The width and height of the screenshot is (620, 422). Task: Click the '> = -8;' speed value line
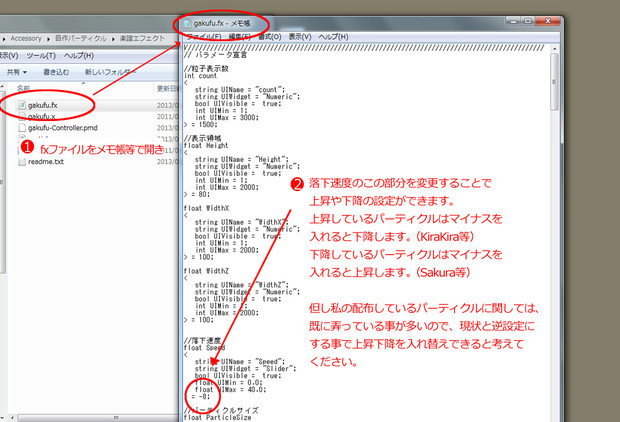click(x=197, y=396)
